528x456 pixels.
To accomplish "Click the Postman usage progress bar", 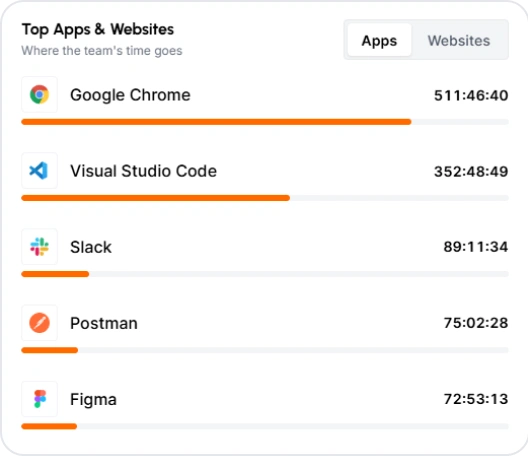I will [265, 350].
